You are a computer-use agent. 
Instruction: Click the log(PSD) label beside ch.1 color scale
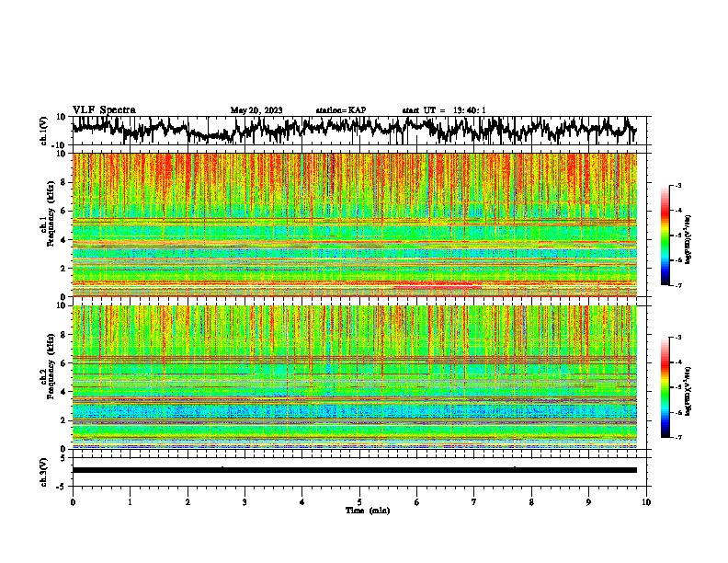(688, 239)
